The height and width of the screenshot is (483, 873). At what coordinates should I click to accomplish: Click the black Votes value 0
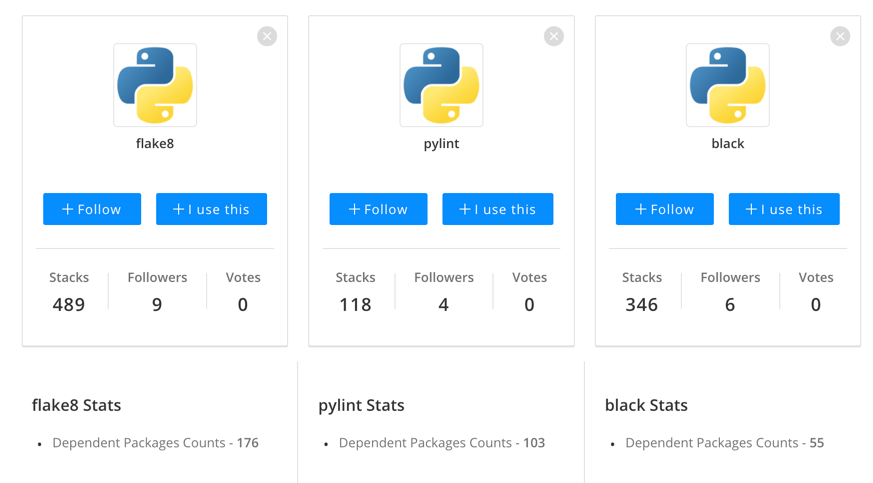click(816, 305)
